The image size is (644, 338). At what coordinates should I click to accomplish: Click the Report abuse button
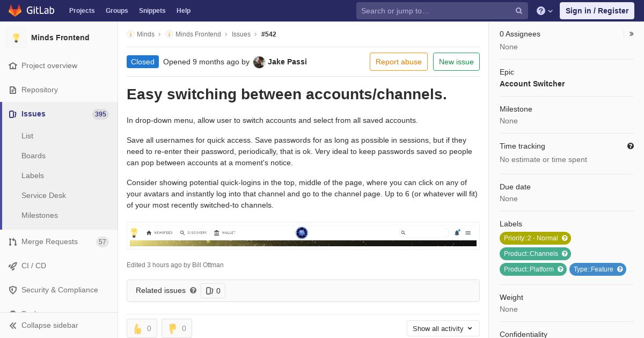[399, 62]
